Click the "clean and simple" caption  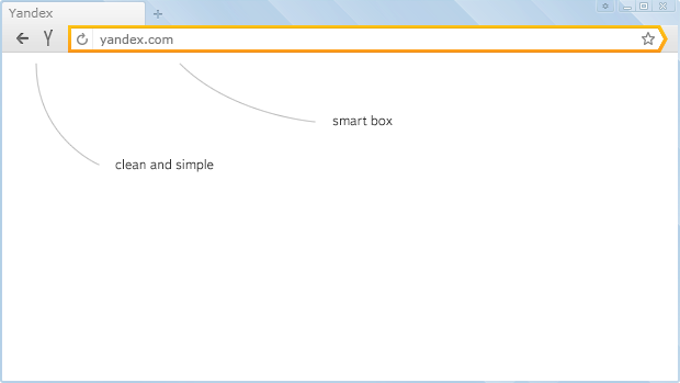[164, 165]
